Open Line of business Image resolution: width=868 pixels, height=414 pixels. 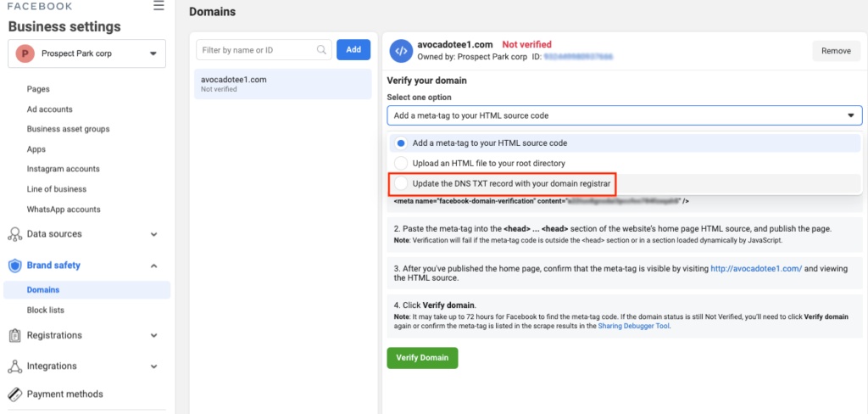pyautogui.click(x=57, y=189)
